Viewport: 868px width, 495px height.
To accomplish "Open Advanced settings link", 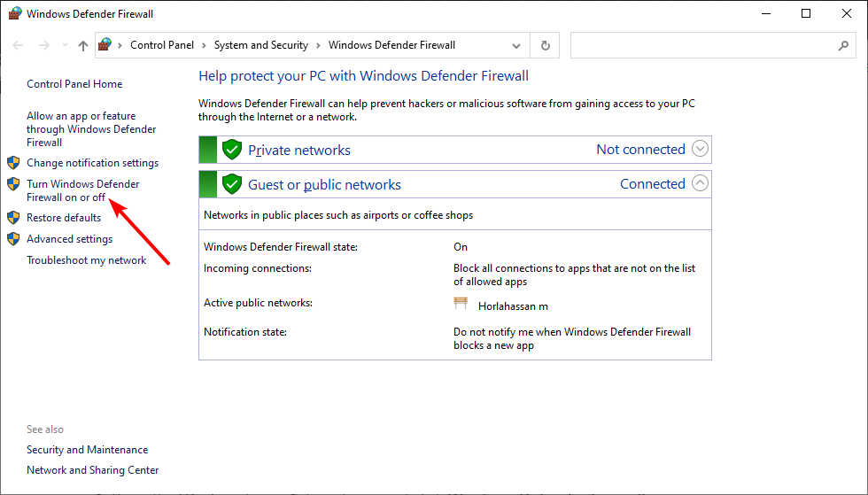I will (x=69, y=239).
